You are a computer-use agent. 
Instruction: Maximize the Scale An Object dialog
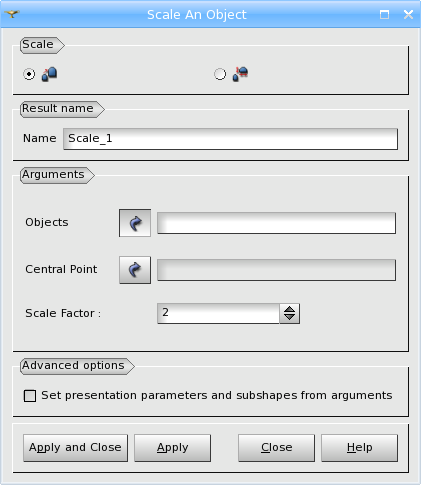point(384,14)
